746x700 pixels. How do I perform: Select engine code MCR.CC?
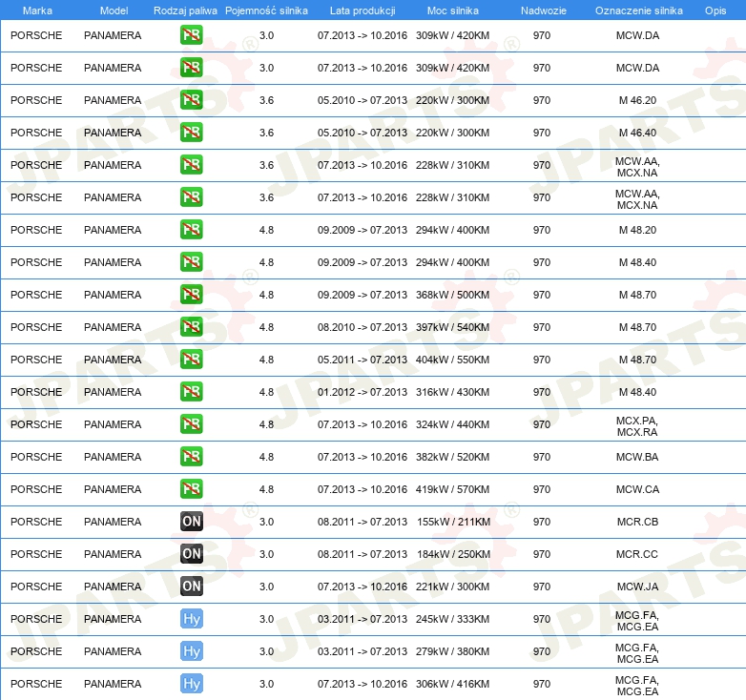point(637,554)
